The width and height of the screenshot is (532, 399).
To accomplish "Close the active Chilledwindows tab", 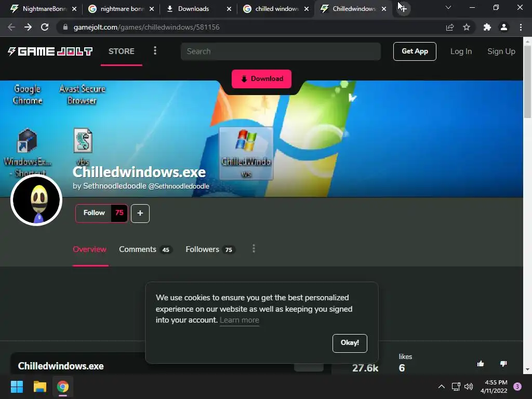I will pyautogui.click(x=384, y=9).
